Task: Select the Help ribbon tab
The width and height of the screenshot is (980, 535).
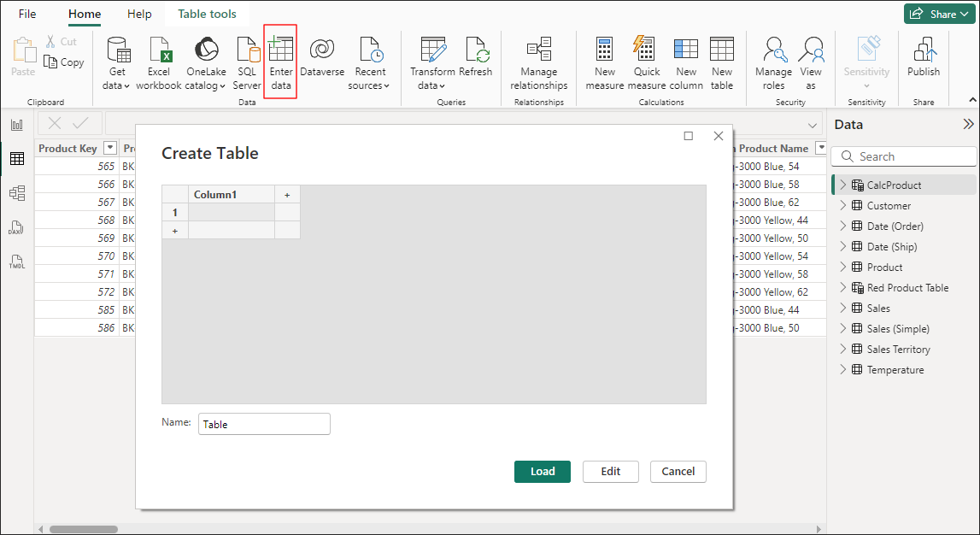Action: tap(138, 14)
